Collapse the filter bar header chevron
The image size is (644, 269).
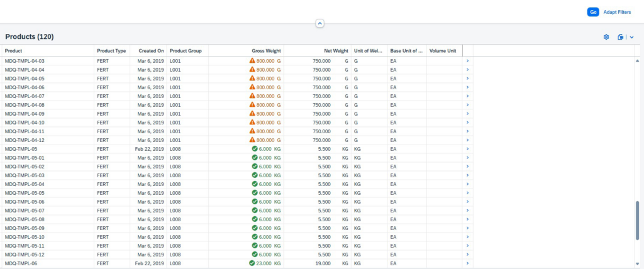click(x=319, y=23)
